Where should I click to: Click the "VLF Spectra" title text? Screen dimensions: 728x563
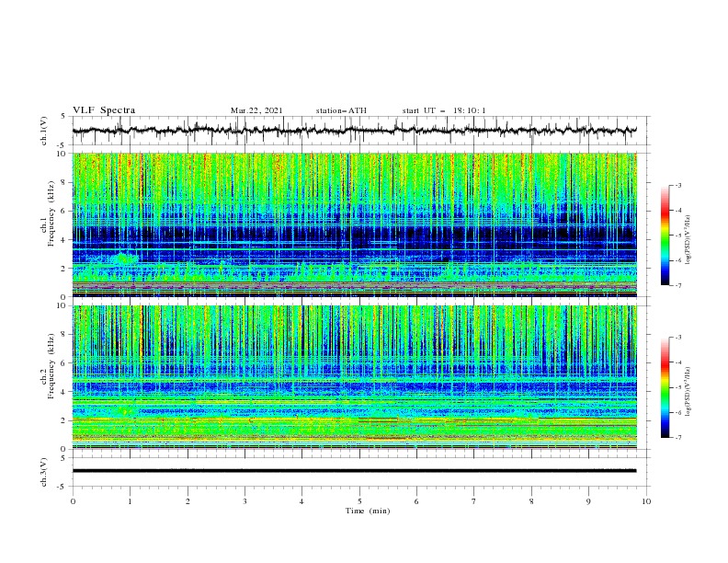[104, 110]
